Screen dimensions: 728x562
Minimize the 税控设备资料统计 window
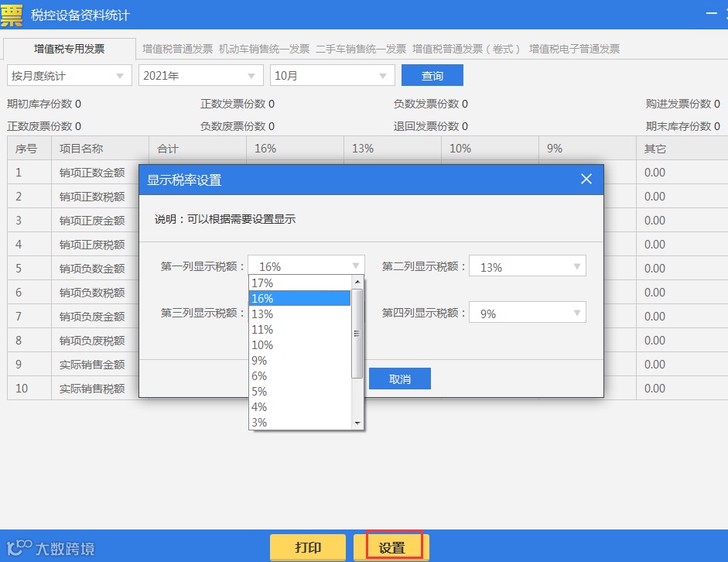(711, 13)
